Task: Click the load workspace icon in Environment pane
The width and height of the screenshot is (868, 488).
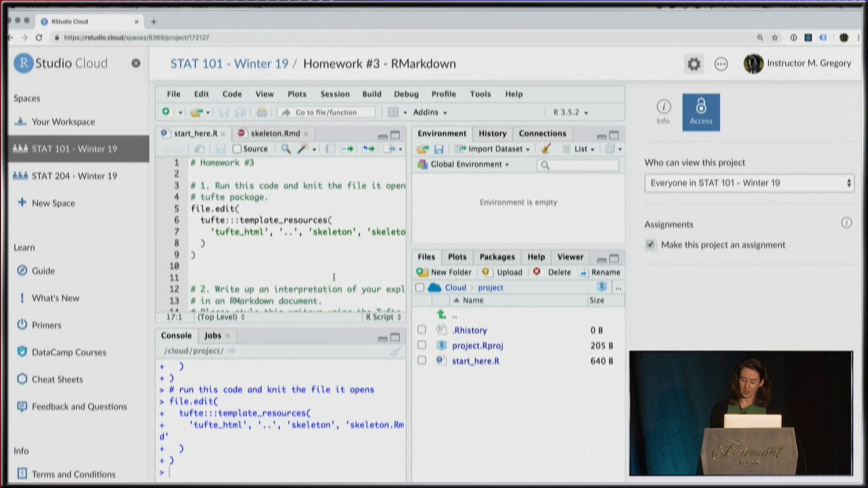Action: pyautogui.click(x=423, y=149)
